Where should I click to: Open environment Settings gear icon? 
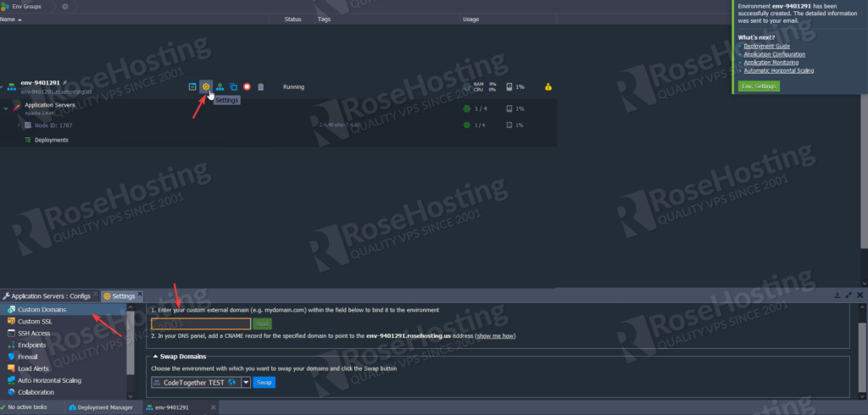point(206,87)
